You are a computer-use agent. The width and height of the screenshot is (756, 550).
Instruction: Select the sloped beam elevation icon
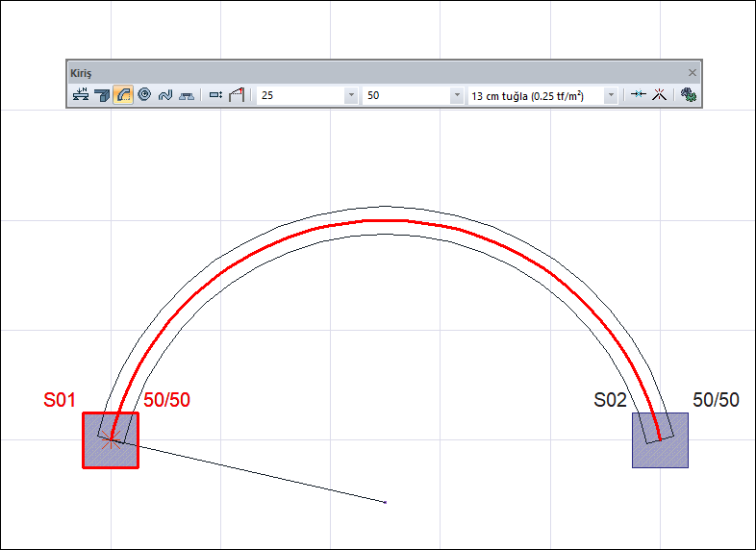pyautogui.click(x=237, y=95)
